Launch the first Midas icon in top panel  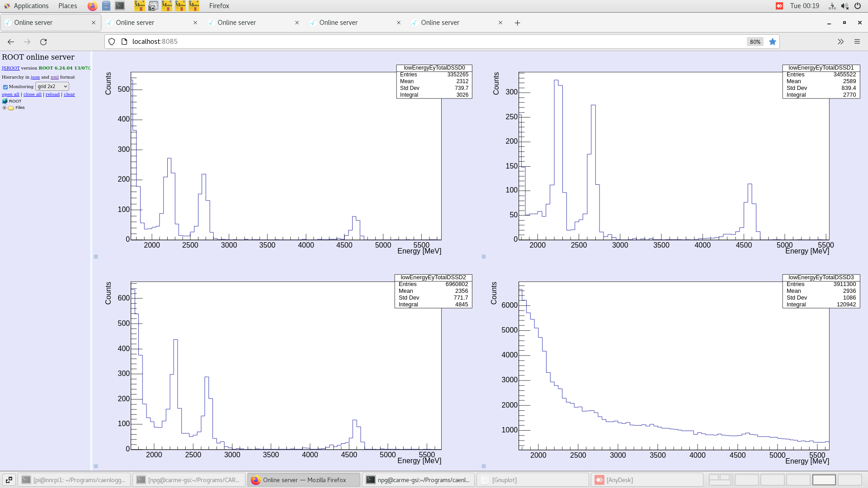(140, 6)
